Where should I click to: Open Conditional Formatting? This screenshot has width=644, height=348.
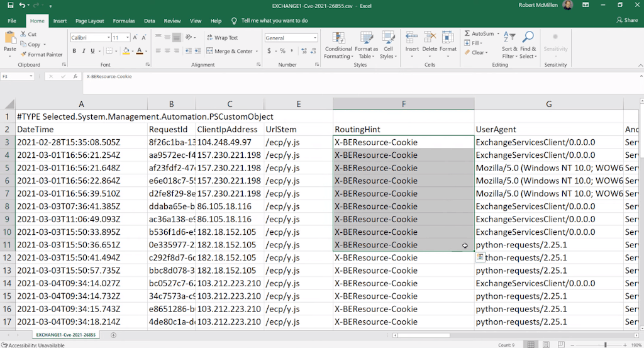pos(338,45)
